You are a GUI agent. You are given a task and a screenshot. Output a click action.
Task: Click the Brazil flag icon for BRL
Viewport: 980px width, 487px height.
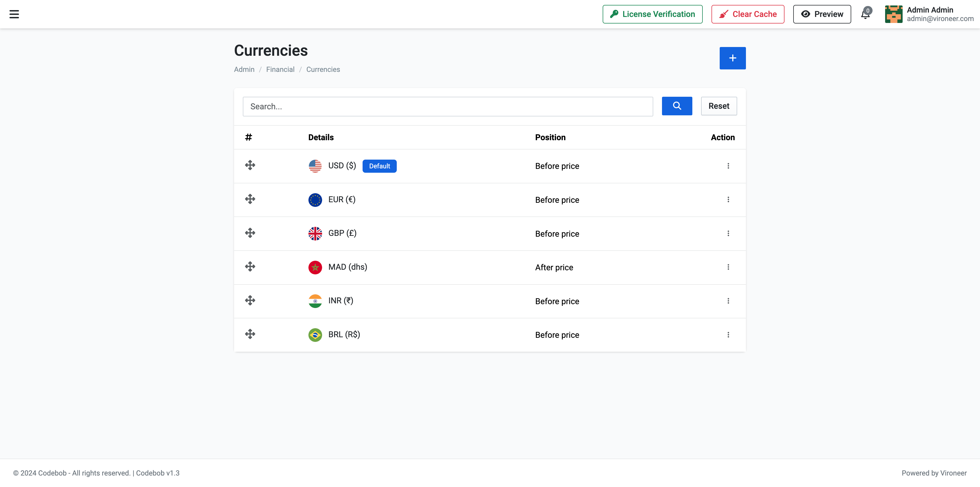click(x=315, y=335)
